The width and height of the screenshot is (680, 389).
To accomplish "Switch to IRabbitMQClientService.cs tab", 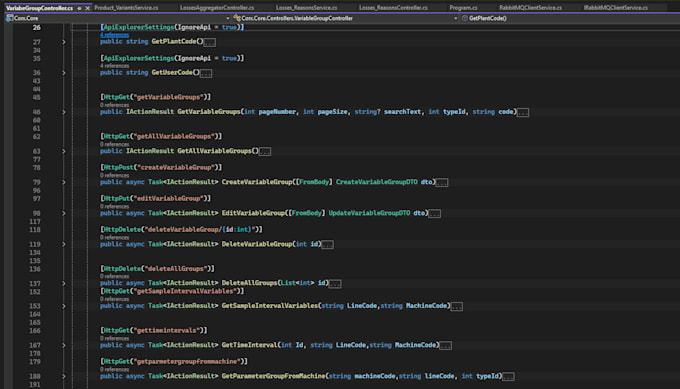I will click(x=615, y=8).
